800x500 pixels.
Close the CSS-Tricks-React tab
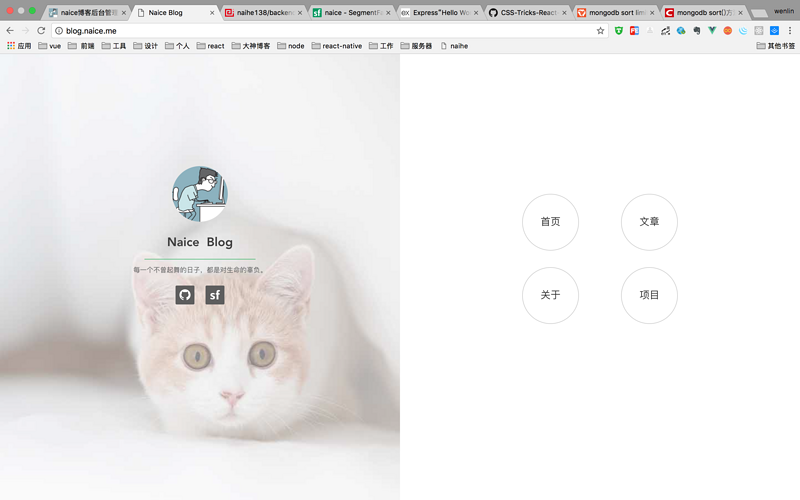pyautogui.click(x=564, y=13)
